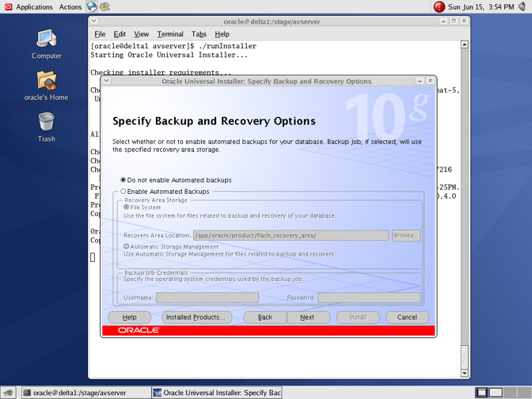Click the terminal scrollbar thumb
The height and width of the screenshot is (399, 532).
click(x=465, y=357)
